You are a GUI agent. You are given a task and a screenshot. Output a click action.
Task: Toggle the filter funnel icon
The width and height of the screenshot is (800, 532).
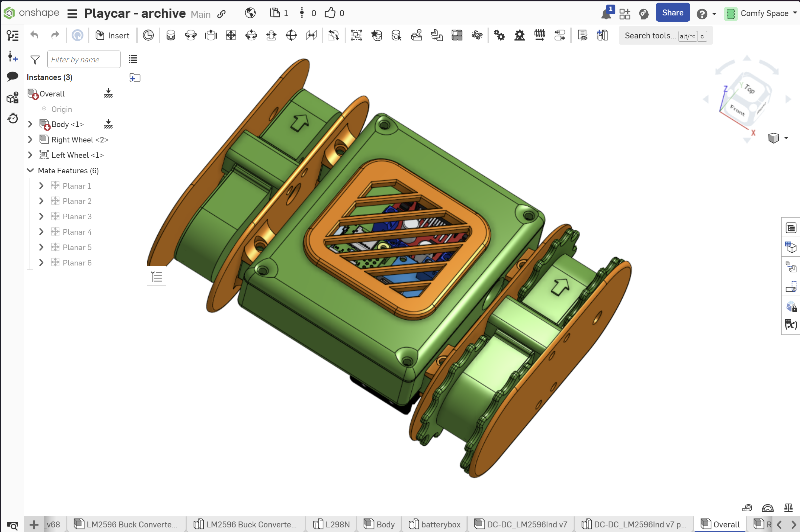click(x=35, y=60)
